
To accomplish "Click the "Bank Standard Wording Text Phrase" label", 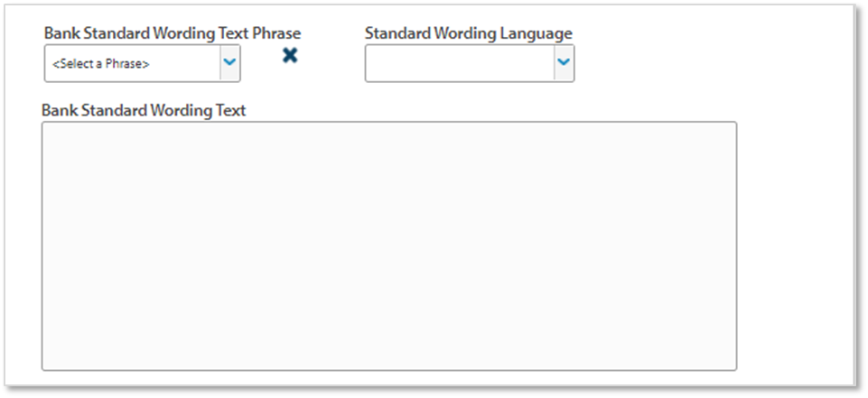I will click(172, 33).
